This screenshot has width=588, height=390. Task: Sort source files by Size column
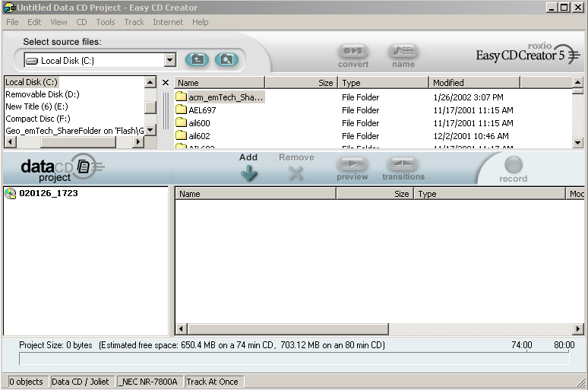coord(301,83)
